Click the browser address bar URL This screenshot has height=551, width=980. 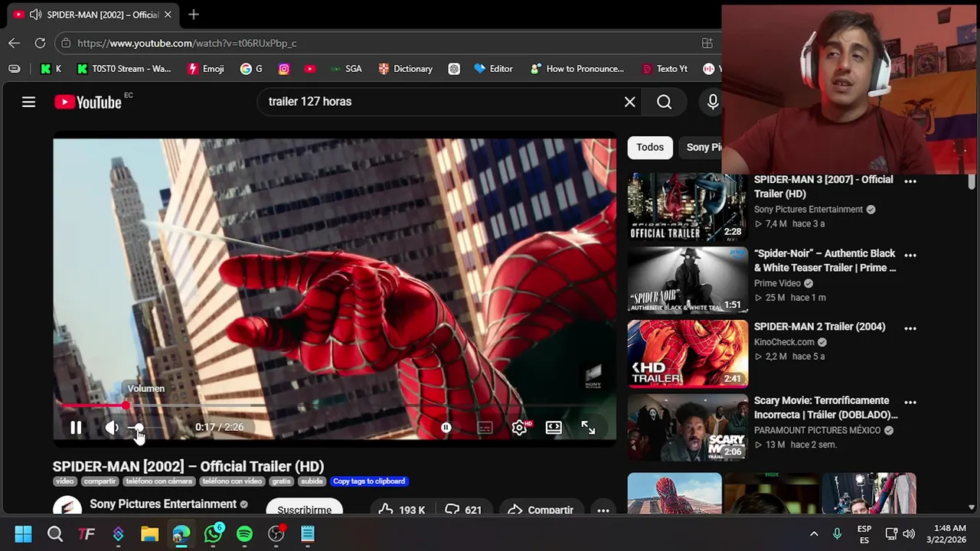coord(187,44)
